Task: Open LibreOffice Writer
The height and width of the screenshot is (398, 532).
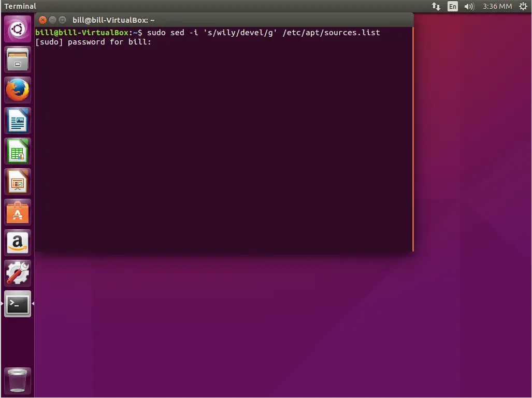Action: click(x=18, y=121)
